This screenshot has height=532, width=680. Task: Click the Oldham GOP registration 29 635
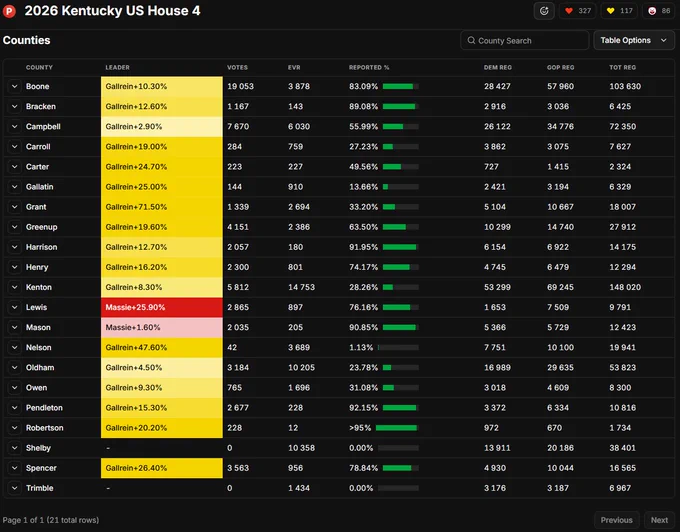click(560, 368)
